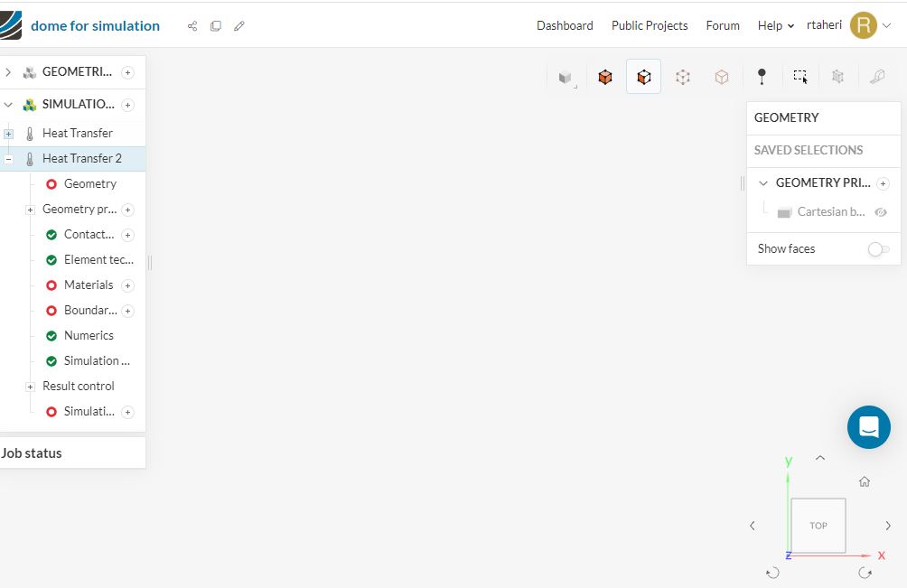The width and height of the screenshot is (907, 588).
Task: Open the dome for simulation project title
Action: pyautogui.click(x=95, y=26)
